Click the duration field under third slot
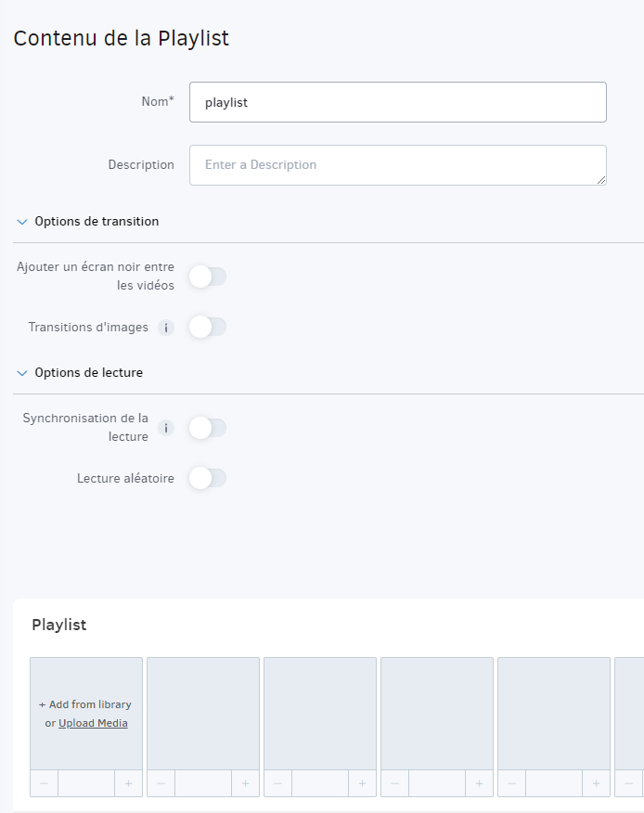 click(x=320, y=783)
